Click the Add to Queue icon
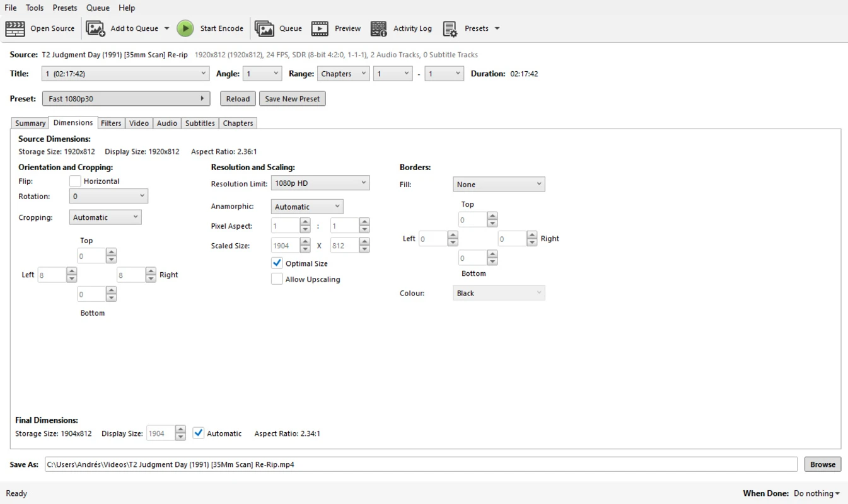 (x=96, y=28)
